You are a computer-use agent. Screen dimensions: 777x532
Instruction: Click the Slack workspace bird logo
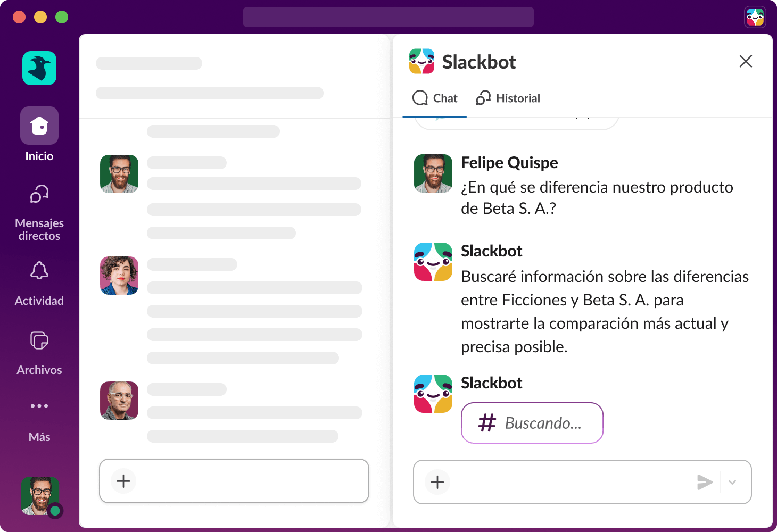39,68
